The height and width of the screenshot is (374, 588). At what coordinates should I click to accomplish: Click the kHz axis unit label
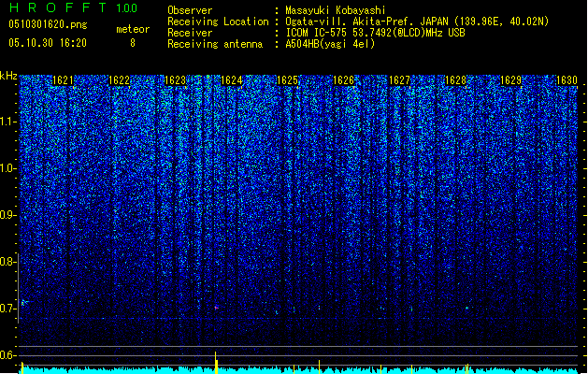(x=8, y=76)
